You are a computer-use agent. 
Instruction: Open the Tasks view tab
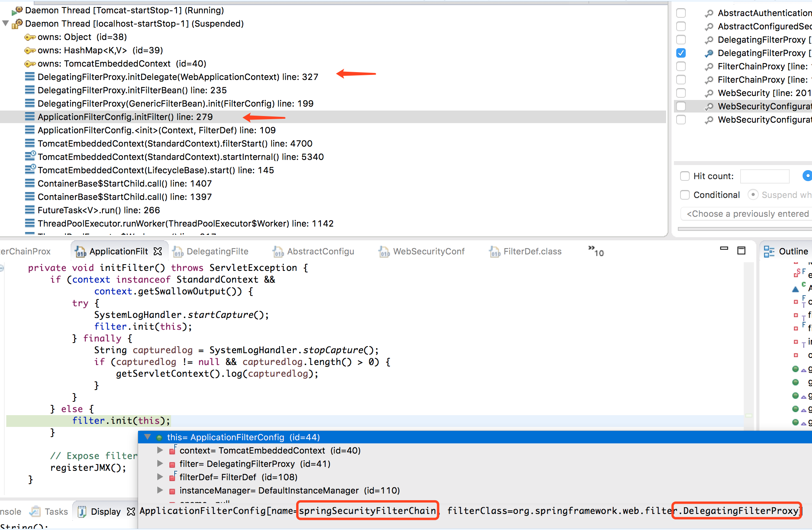(x=56, y=512)
